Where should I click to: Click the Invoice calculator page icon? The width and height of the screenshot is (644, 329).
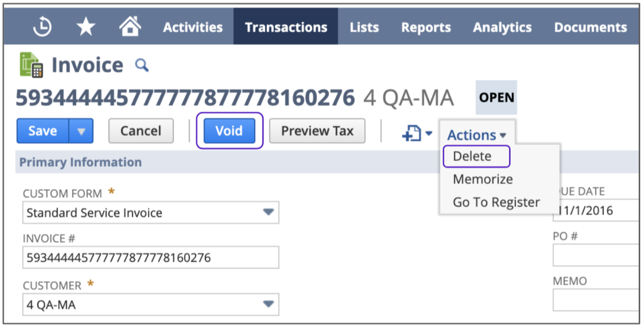pos(31,65)
